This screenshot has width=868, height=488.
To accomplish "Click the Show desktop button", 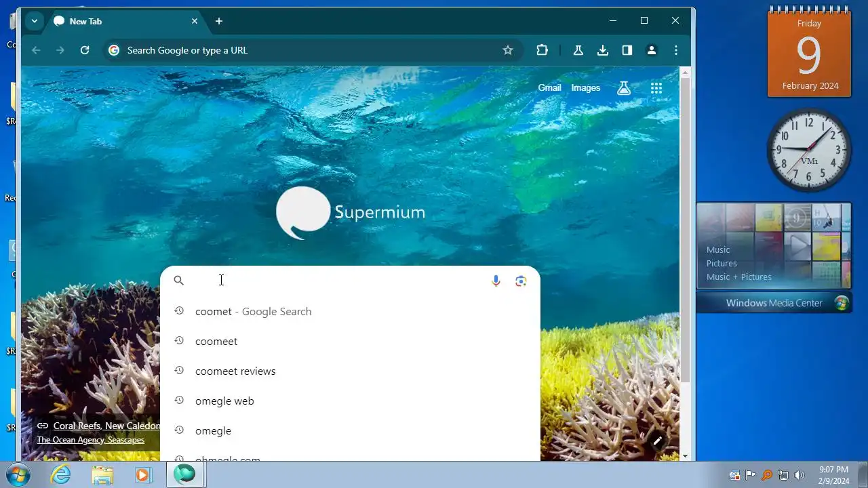I will (x=863, y=475).
